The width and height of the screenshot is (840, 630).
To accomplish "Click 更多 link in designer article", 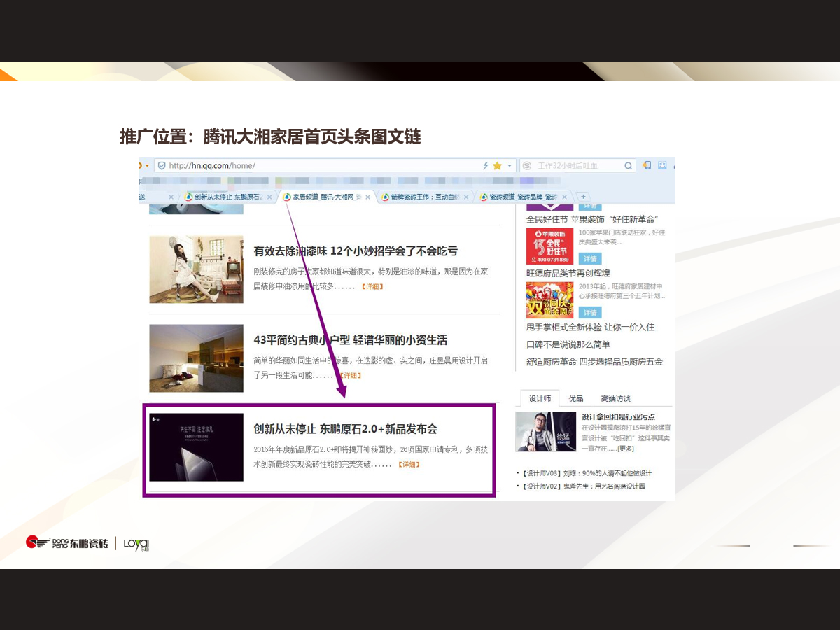I will [x=625, y=448].
